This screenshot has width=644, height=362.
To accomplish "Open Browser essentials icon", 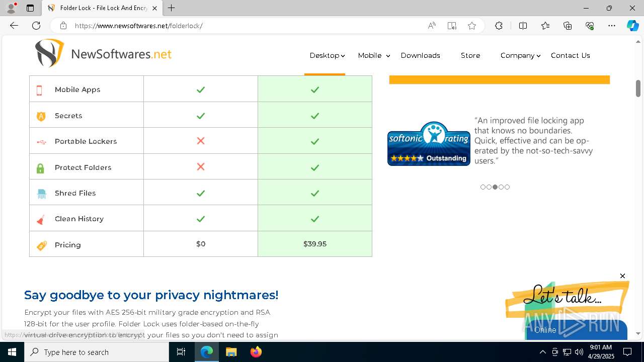I will tap(590, 26).
